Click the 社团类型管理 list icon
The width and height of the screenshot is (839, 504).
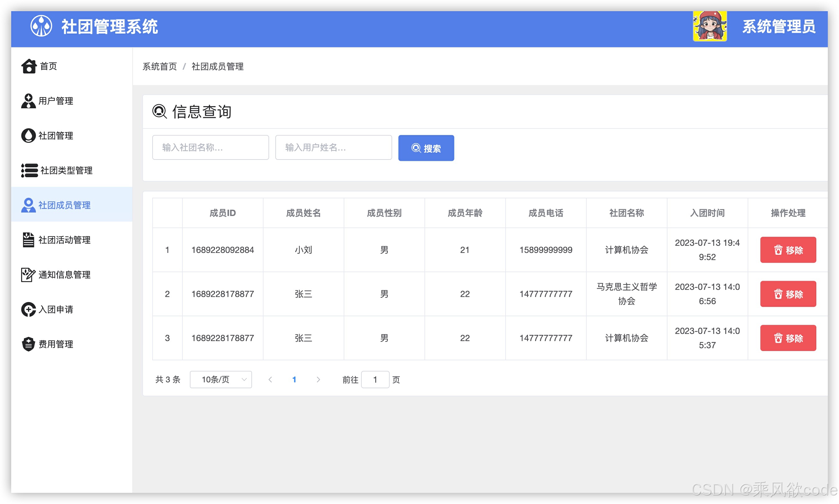(x=29, y=170)
